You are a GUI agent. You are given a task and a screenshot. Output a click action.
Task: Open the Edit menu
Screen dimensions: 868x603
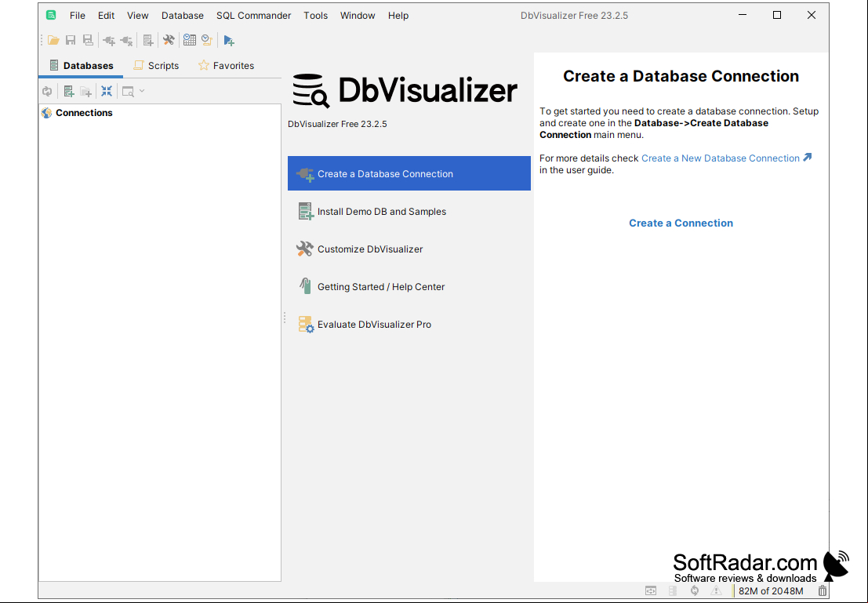(x=107, y=16)
